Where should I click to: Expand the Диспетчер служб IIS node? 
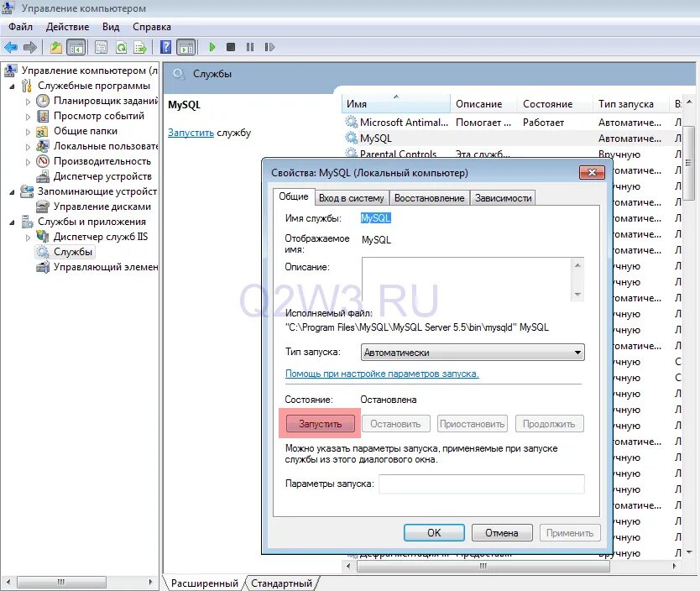coord(28,237)
